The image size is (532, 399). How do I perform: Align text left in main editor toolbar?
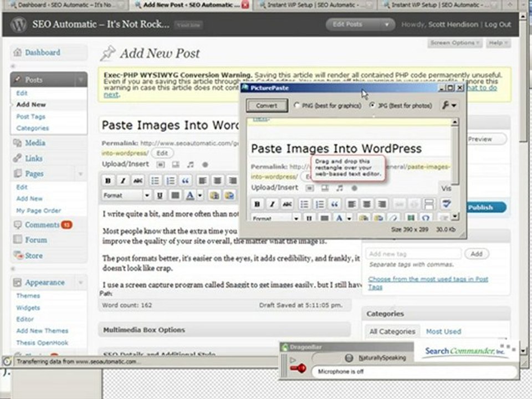pyautogui.click(x=203, y=181)
